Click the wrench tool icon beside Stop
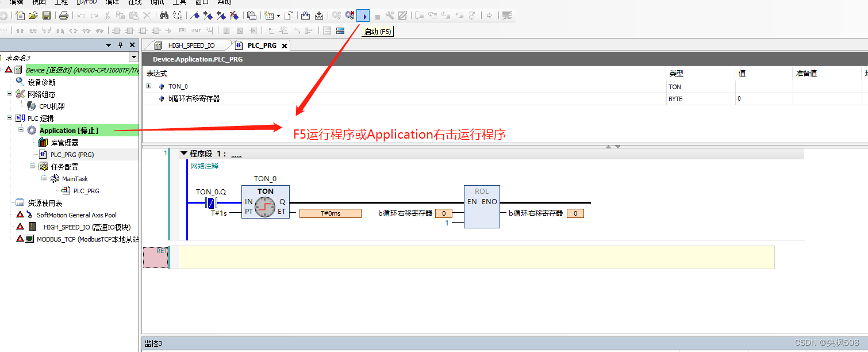The image size is (868, 352). (x=390, y=16)
